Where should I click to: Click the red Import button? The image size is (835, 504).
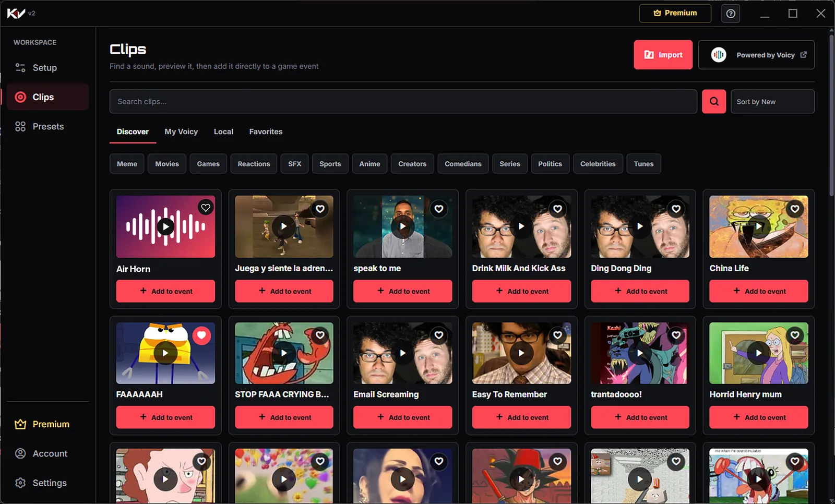point(663,55)
